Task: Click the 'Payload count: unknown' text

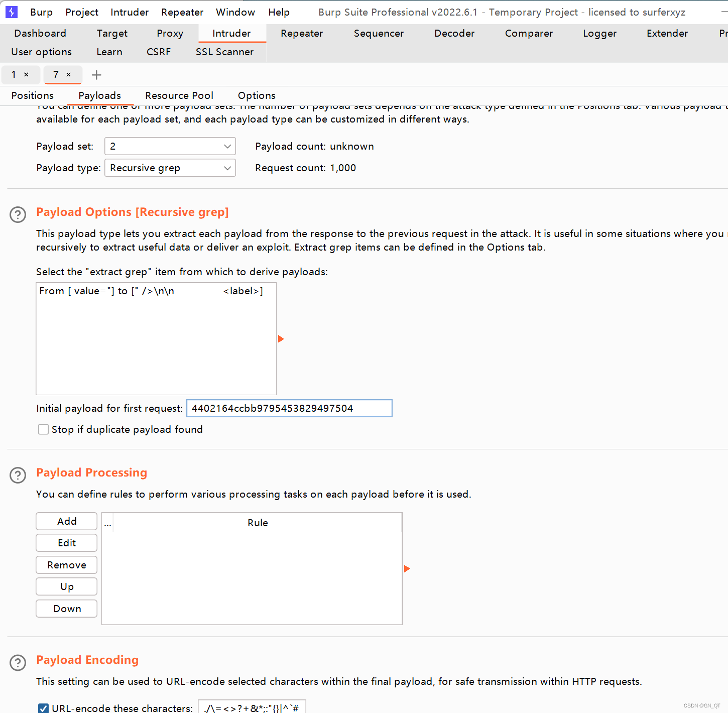Action: click(314, 146)
